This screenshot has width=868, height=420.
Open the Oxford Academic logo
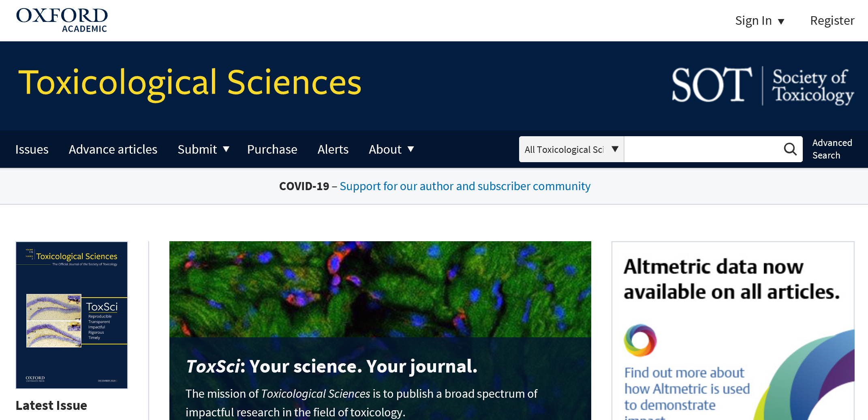pos(62,20)
